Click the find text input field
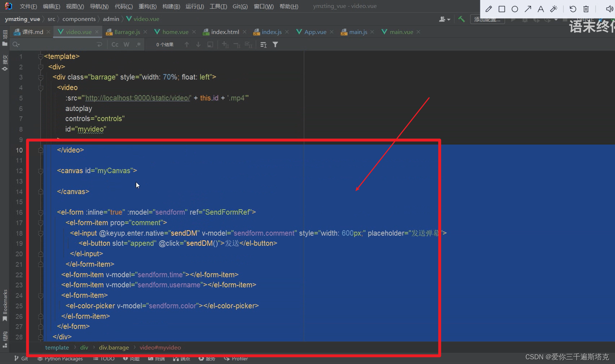 pos(58,44)
